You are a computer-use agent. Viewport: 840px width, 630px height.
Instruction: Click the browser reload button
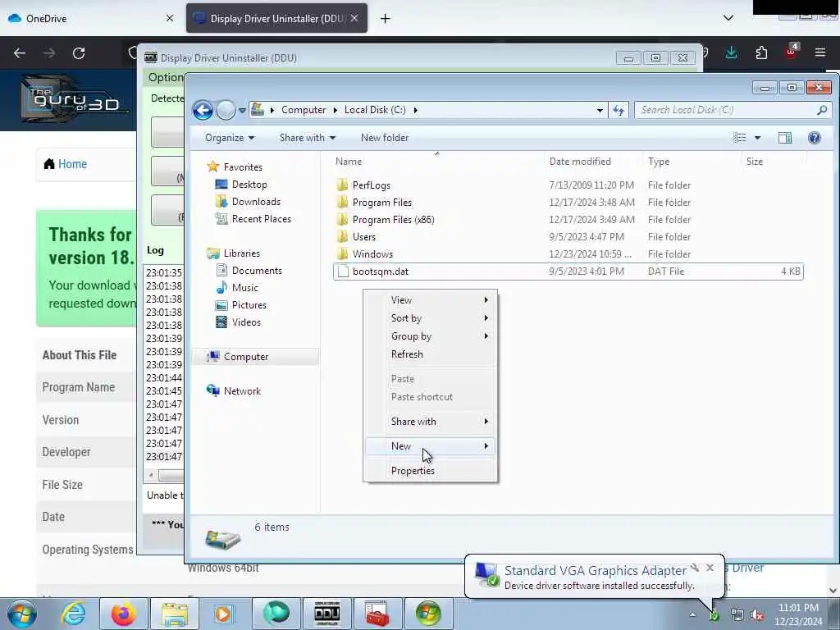pos(79,53)
